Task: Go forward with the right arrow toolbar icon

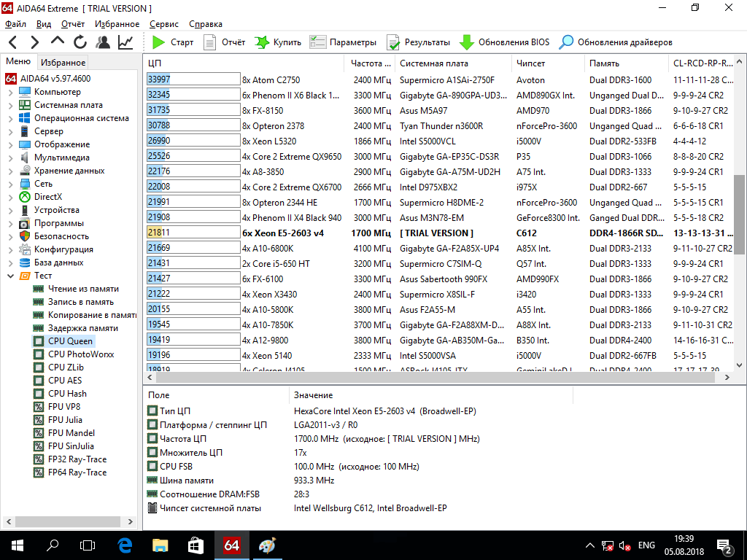Action: click(x=35, y=42)
